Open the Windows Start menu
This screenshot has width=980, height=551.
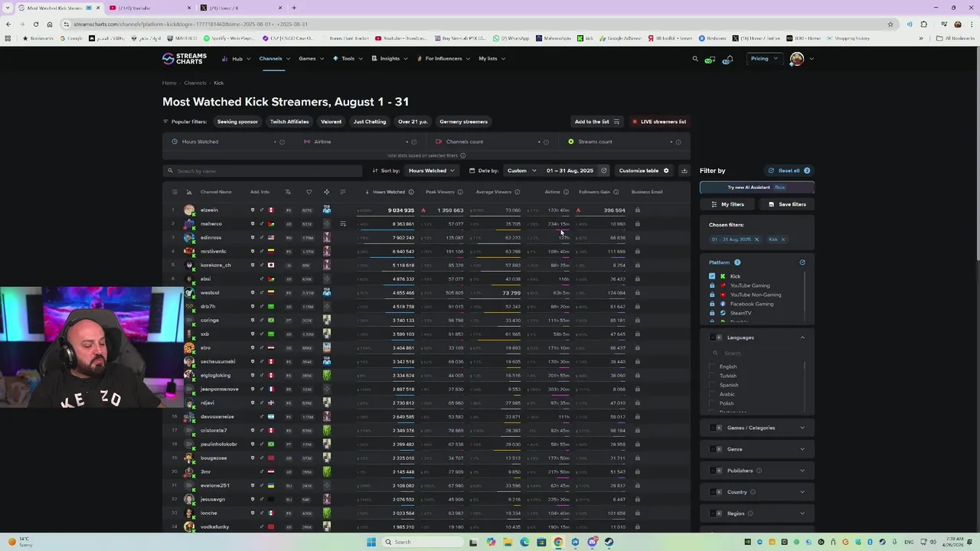[x=371, y=542]
